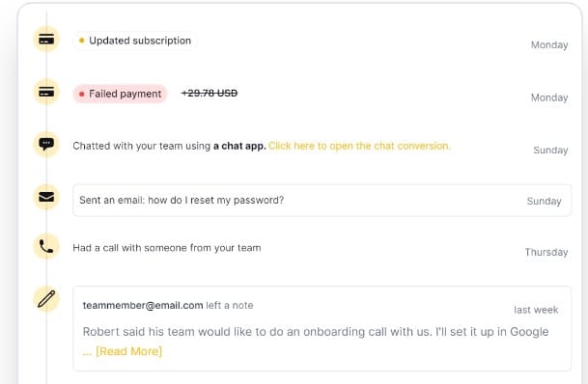The height and width of the screenshot is (384, 588).
Task: Click the email envelope timeline icon
Action: click(46, 197)
